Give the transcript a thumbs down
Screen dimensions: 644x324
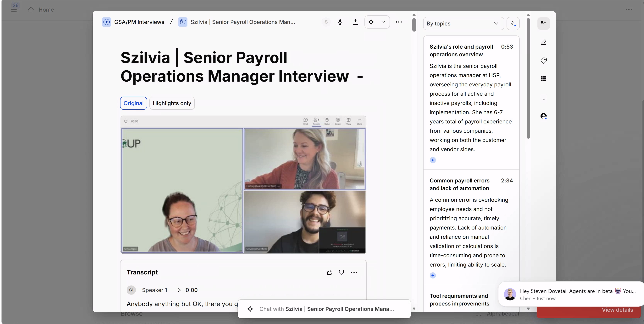tap(341, 272)
